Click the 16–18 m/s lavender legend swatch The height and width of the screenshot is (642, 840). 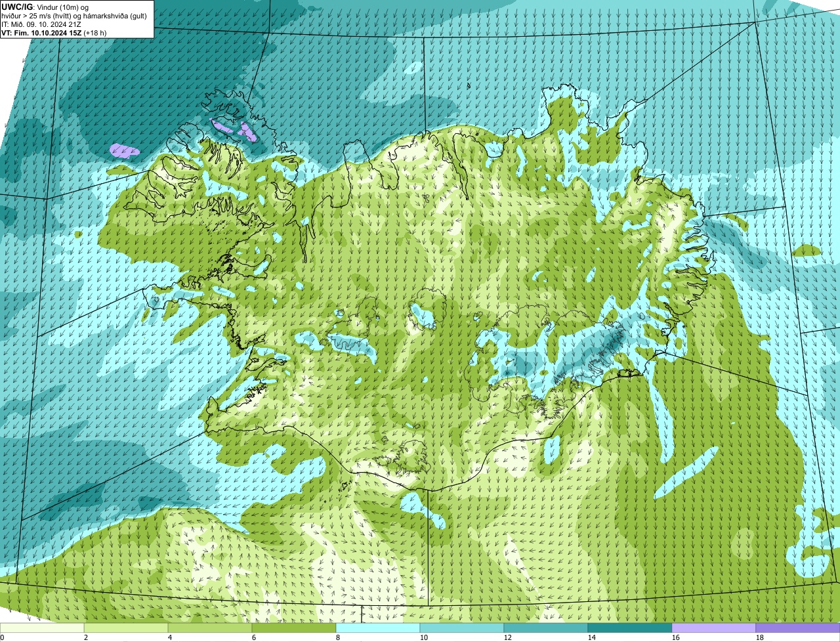[x=714, y=628]
